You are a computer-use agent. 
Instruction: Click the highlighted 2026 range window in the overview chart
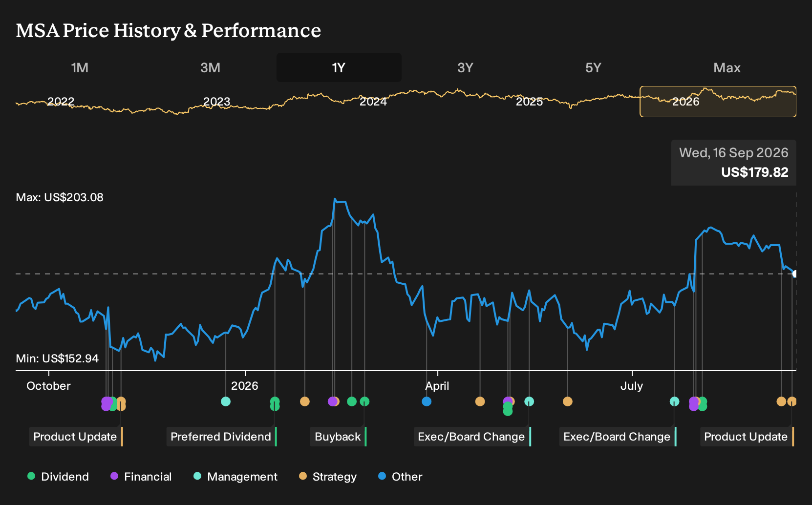(718, 102)
